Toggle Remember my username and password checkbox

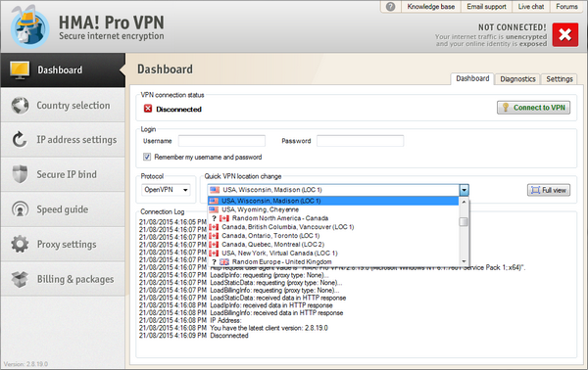pos(147,157)
